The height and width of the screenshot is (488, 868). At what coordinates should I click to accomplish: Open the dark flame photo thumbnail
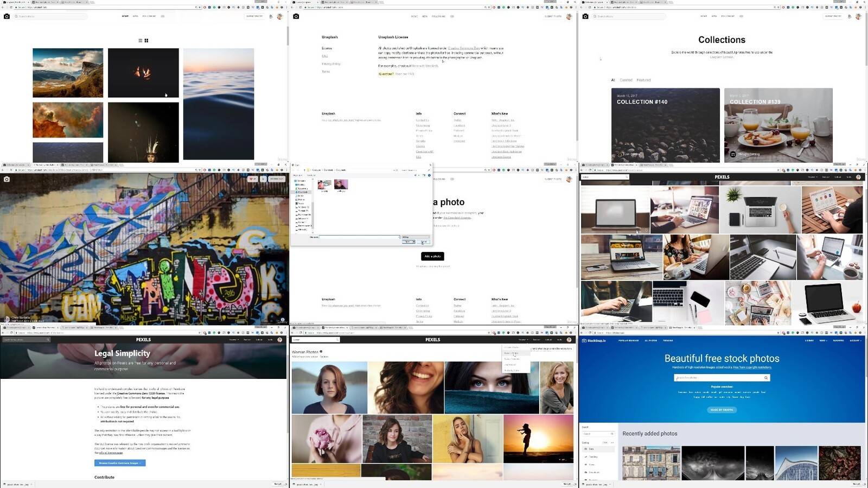143,73
